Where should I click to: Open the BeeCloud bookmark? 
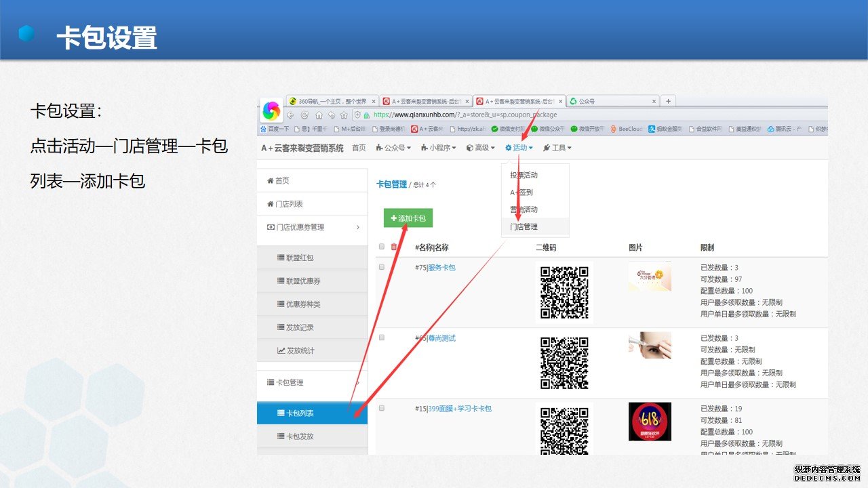point(626,128)
